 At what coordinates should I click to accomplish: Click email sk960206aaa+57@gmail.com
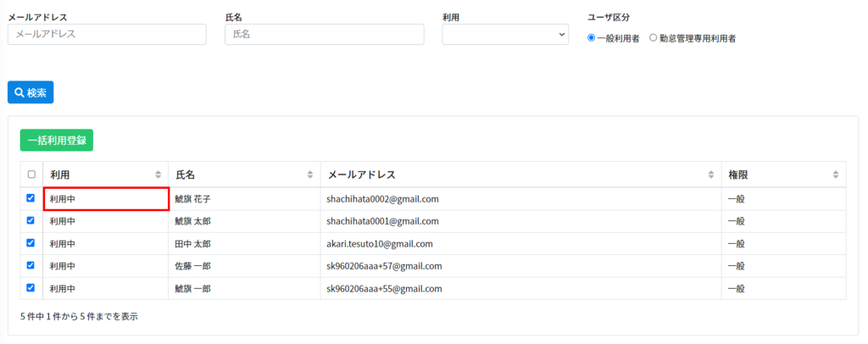384,266
